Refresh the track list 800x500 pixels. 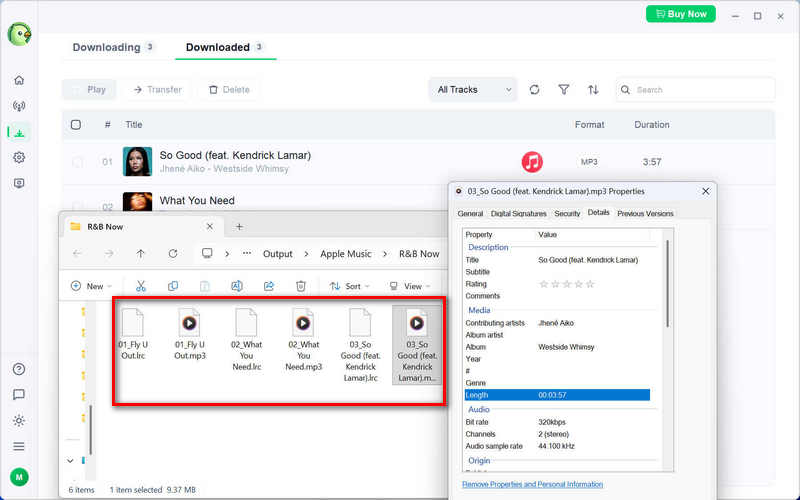pyautogui.click(x=534, y=90)
